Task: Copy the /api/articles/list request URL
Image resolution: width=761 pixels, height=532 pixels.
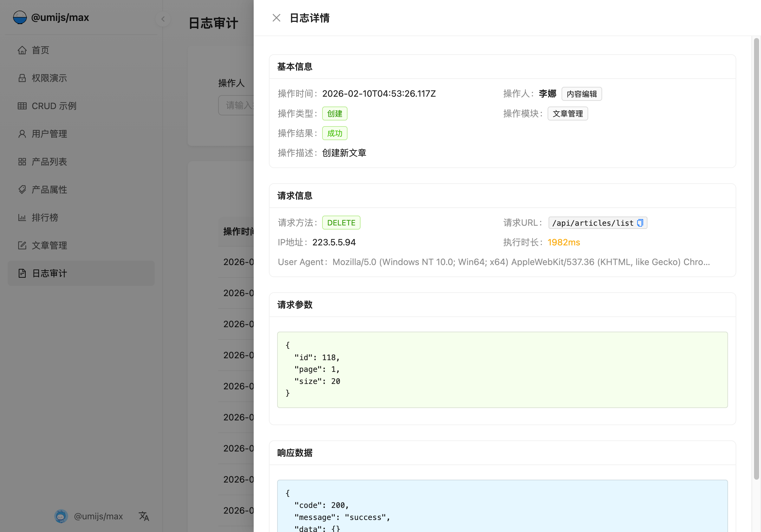Action: [640, 223]
